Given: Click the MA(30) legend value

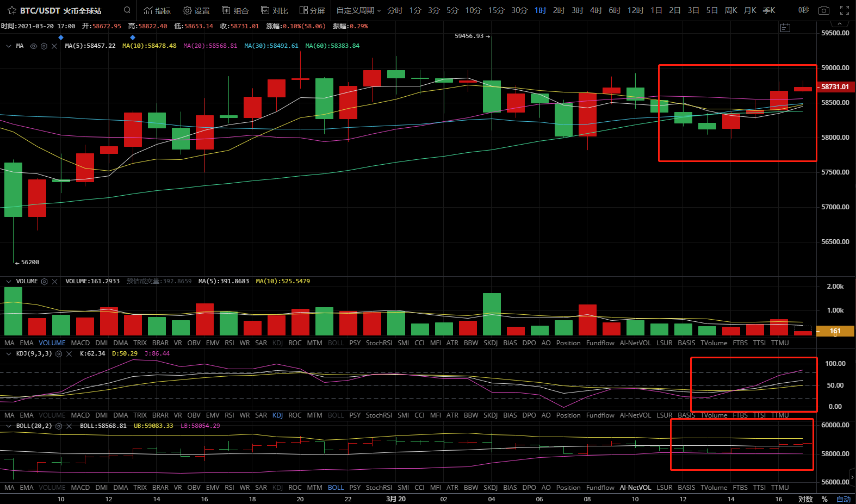Looking at the screenshot, I should pos(271,46).
